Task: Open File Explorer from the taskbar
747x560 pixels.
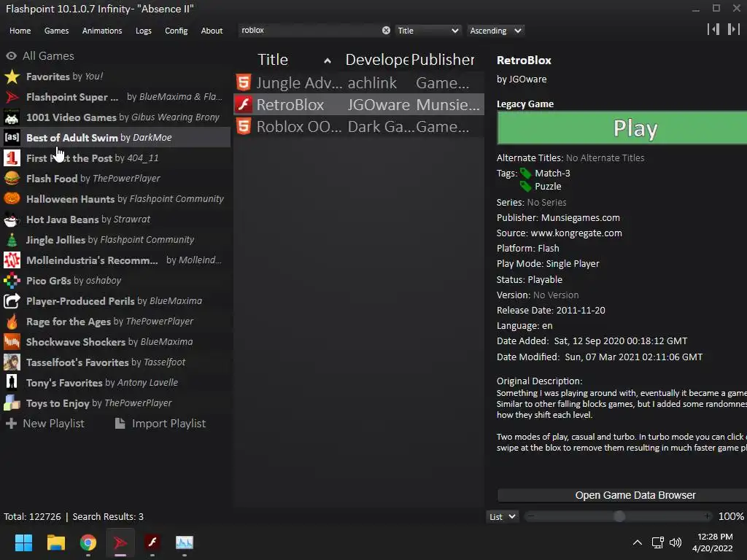Action: coord(55,542)
